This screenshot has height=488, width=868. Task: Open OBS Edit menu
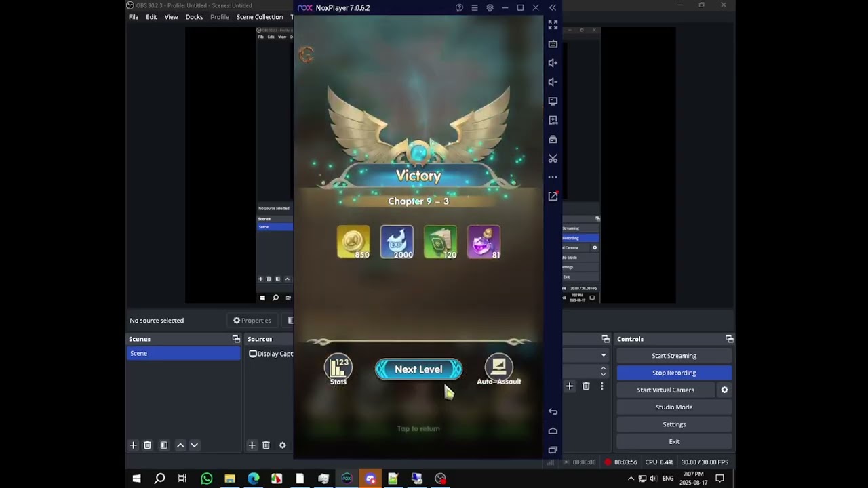151,17
